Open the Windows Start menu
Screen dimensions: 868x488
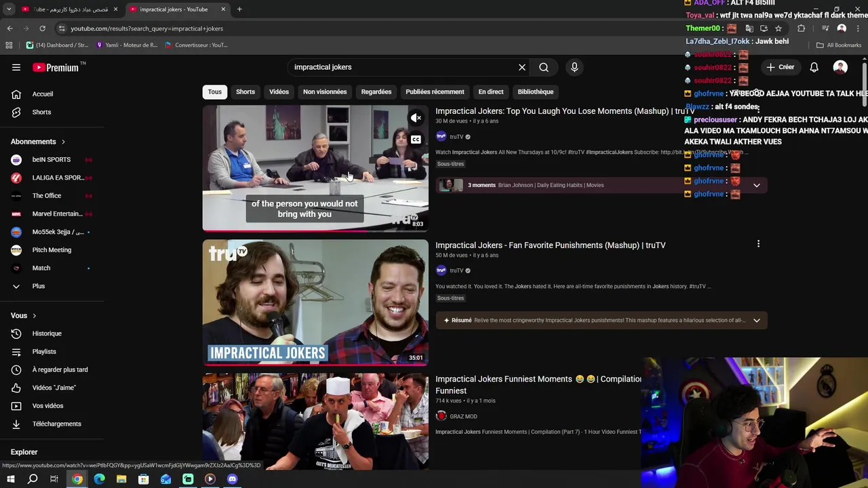click(10, 479)
